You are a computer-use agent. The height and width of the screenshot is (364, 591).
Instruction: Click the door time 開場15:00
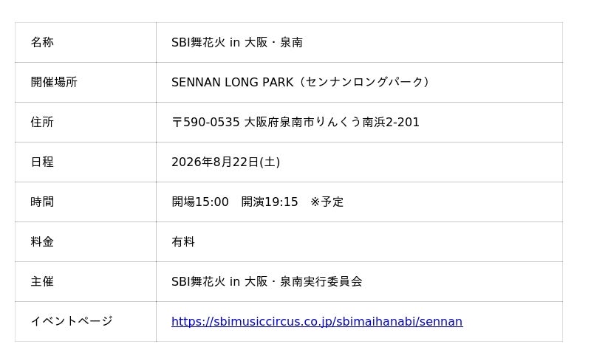(200, 202)
